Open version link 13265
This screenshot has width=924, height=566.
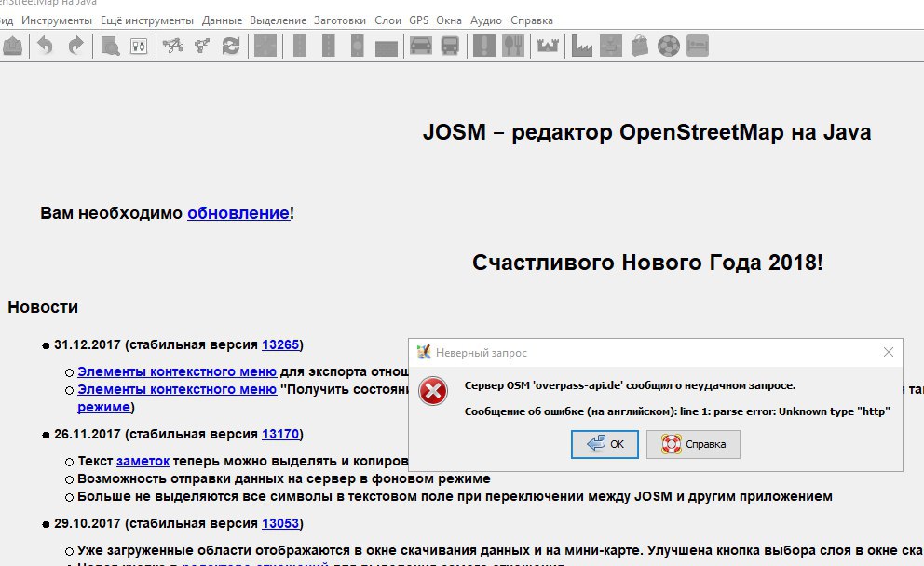pyautogui.click(x=280, y=344)
